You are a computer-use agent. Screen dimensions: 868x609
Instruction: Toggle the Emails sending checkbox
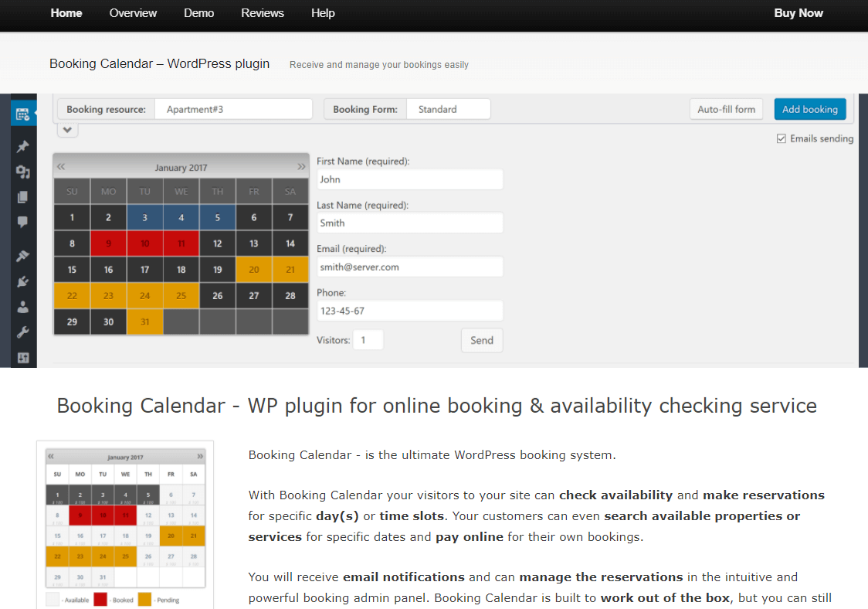(781, 138)
